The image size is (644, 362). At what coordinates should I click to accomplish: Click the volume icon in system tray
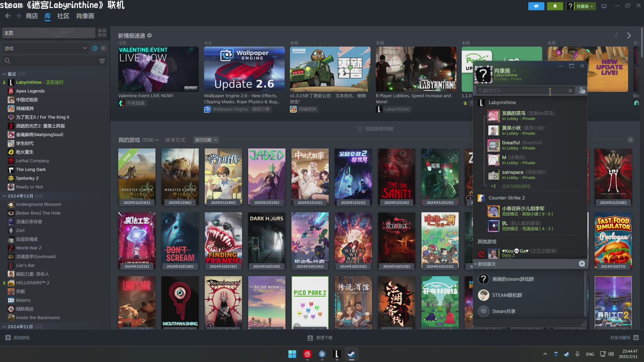tap(611, 354)
